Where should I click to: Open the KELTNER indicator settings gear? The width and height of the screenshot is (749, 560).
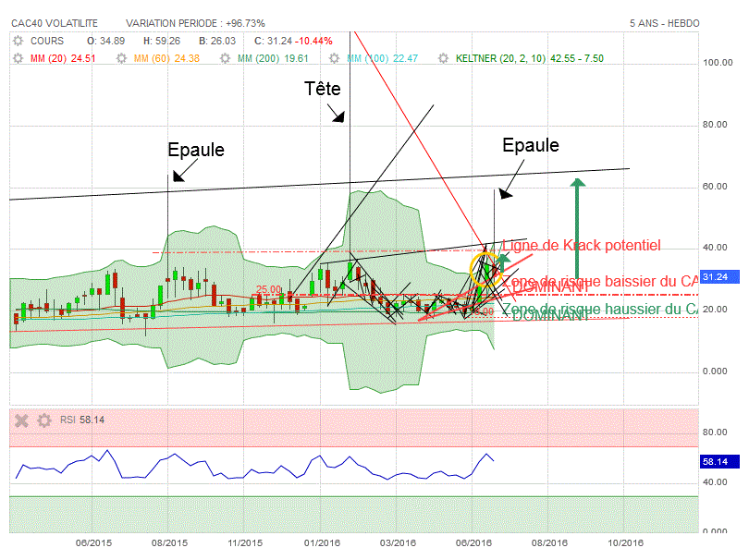(443, 58)
